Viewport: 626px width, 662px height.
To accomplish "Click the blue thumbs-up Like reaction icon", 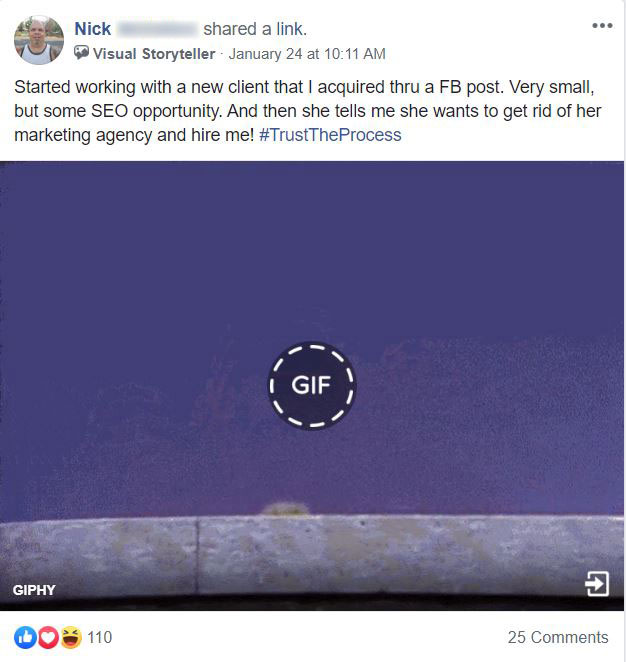I will pos(26,637).
